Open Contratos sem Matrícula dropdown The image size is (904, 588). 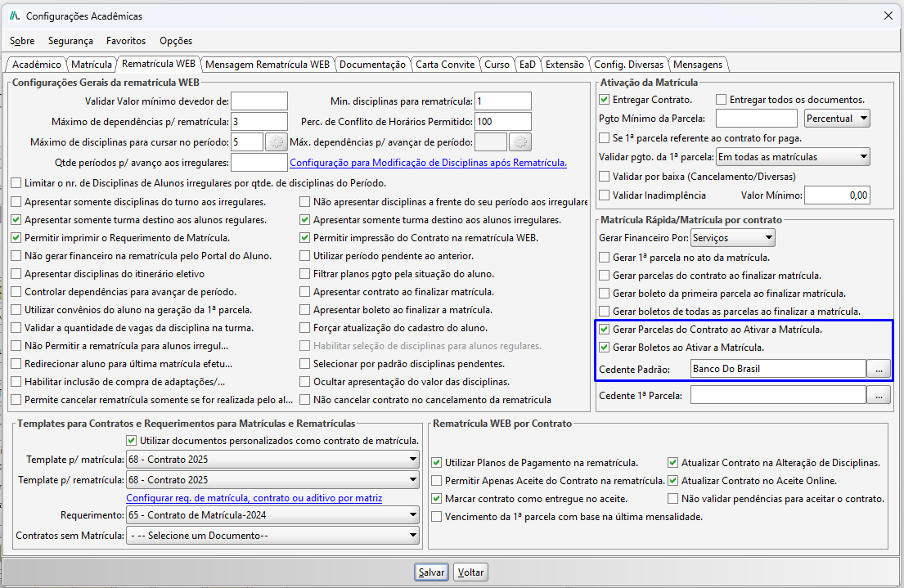(273, 536)
